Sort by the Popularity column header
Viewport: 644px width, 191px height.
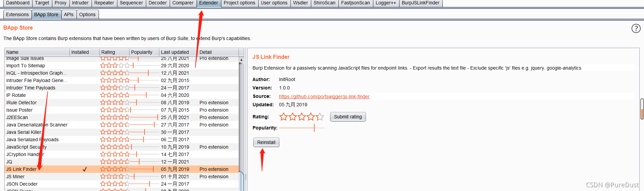144,52
